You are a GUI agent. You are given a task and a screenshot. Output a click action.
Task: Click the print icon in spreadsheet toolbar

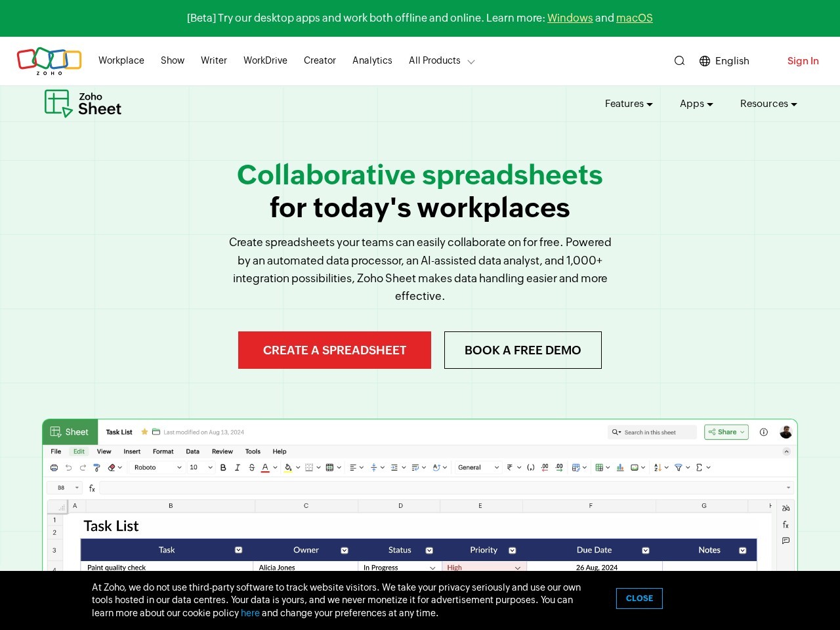tap(54, 467)
